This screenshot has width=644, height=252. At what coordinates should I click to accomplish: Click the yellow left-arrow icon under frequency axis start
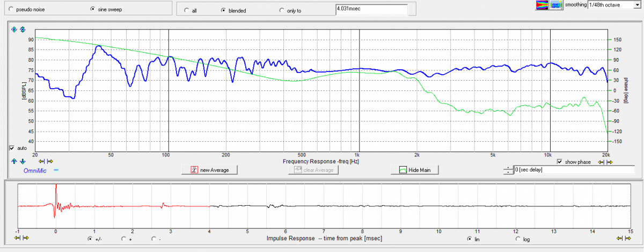41,161
